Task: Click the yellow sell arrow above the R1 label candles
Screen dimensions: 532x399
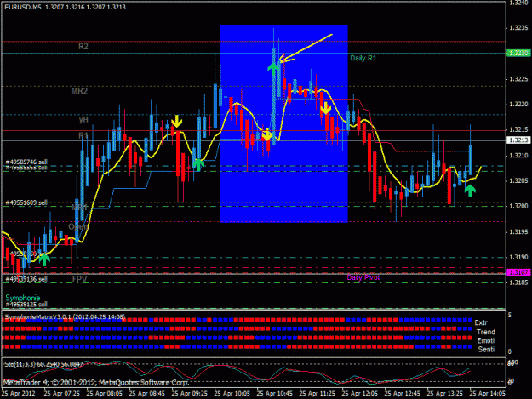Action: pos(177,121)
